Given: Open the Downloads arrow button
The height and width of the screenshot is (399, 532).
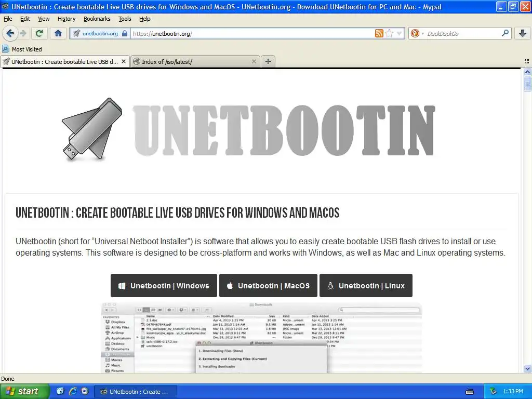Looking at the screenshot, I should (523, 33).
